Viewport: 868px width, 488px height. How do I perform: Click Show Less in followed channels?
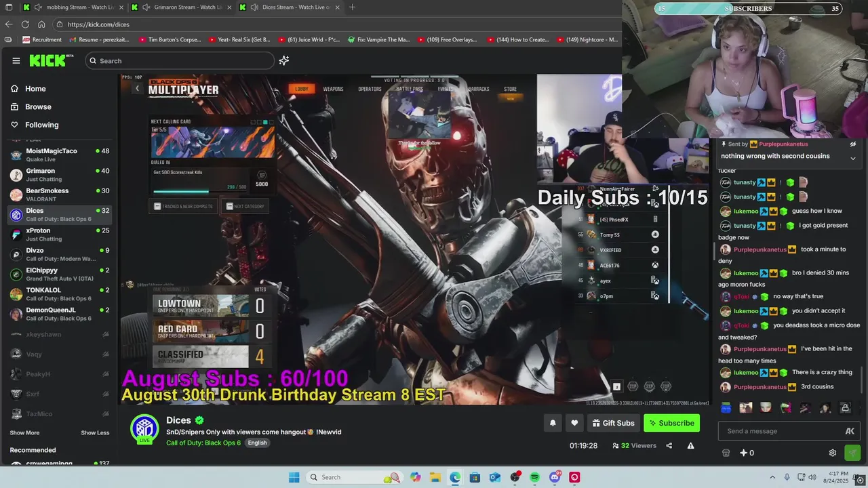(95, 432)
